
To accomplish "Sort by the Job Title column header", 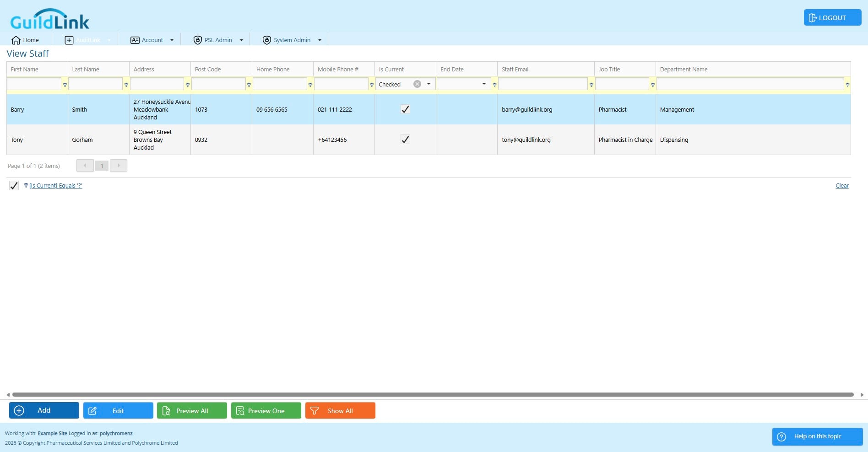I will (x=625, y=69).
